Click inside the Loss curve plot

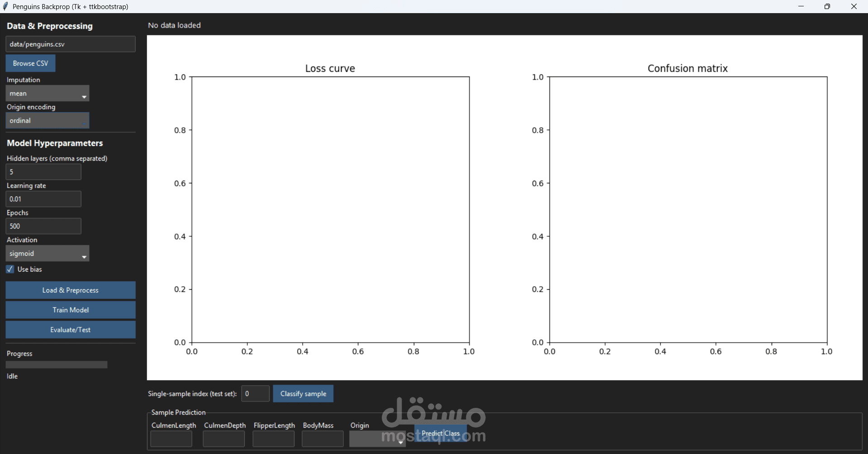(331, 210)
